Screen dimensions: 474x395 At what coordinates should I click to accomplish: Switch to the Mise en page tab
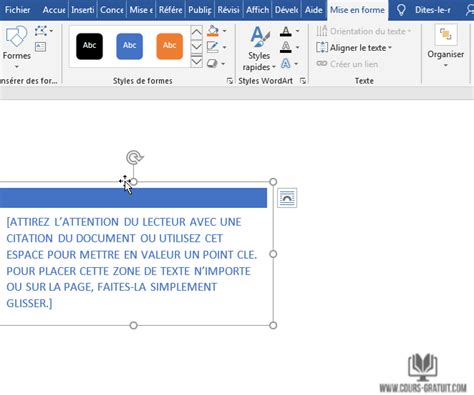pyautogui.click(x=141, y=10)
